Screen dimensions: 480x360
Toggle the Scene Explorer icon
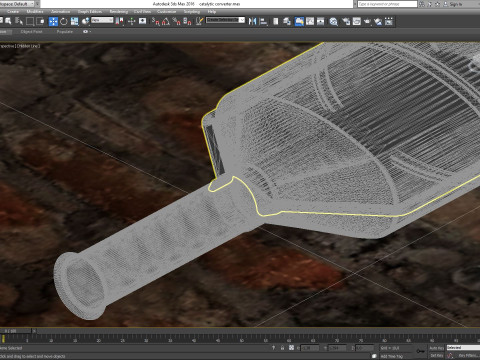click(276, 22)
